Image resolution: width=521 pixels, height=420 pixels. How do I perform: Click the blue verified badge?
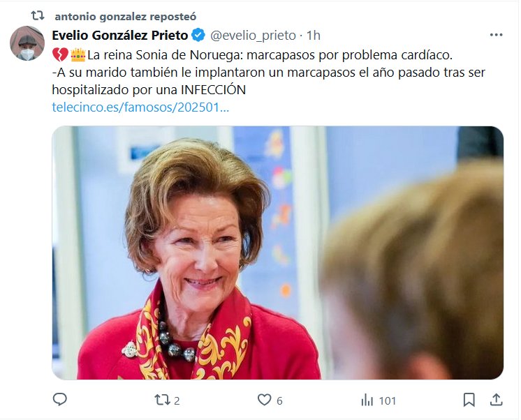pyautogui.click(x=198, y=36)
